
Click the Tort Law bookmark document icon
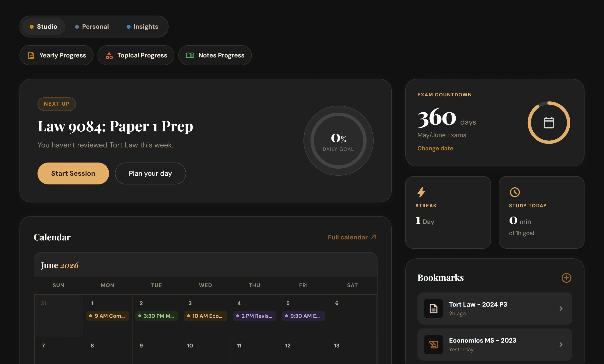pos(433,308)
